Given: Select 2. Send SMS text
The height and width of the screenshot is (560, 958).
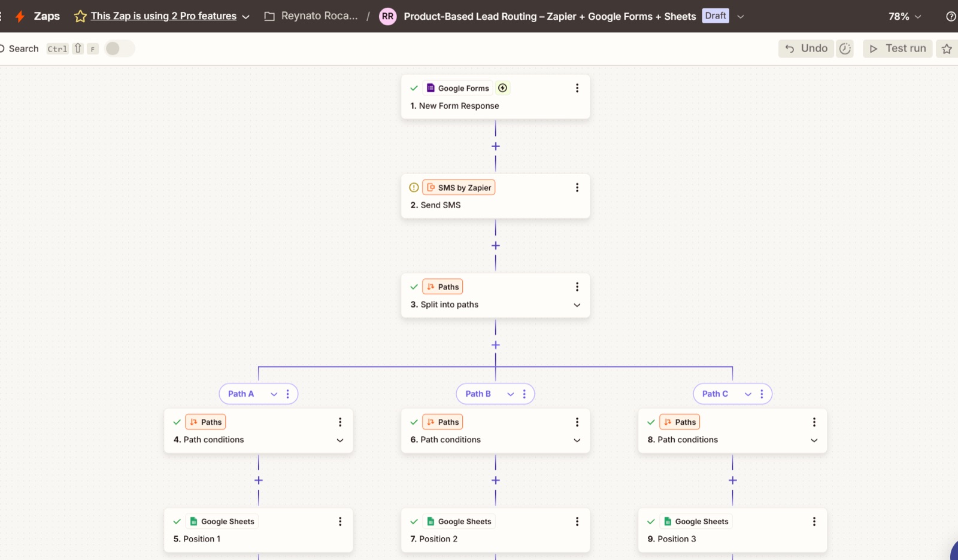Looking at the screenshot, I should pyautogui.click(x=435, y=205).
